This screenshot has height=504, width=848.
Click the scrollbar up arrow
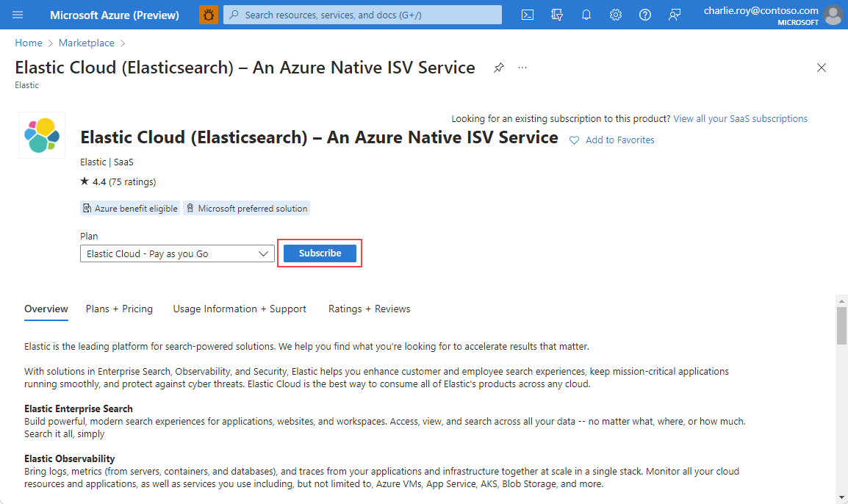(841, 300)
